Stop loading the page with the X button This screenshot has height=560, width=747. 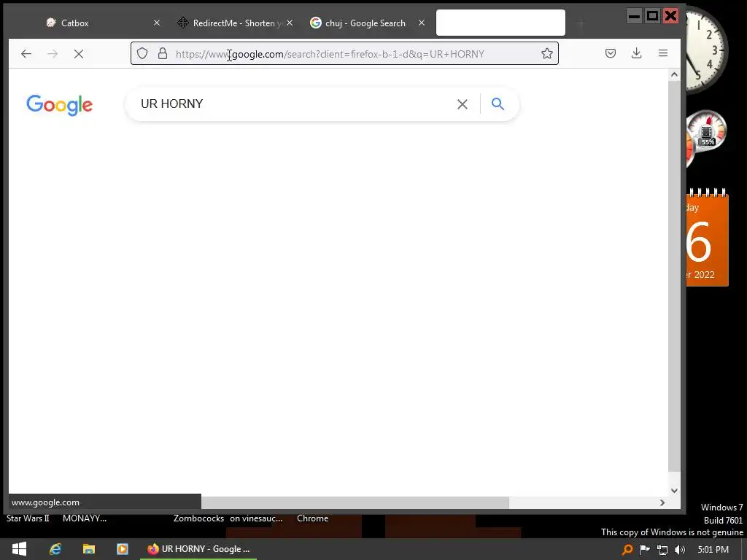[x=79, y=54]
